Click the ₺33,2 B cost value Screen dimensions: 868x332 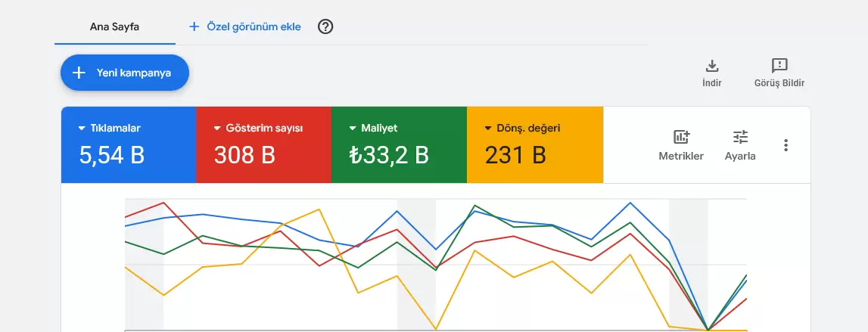389,156
